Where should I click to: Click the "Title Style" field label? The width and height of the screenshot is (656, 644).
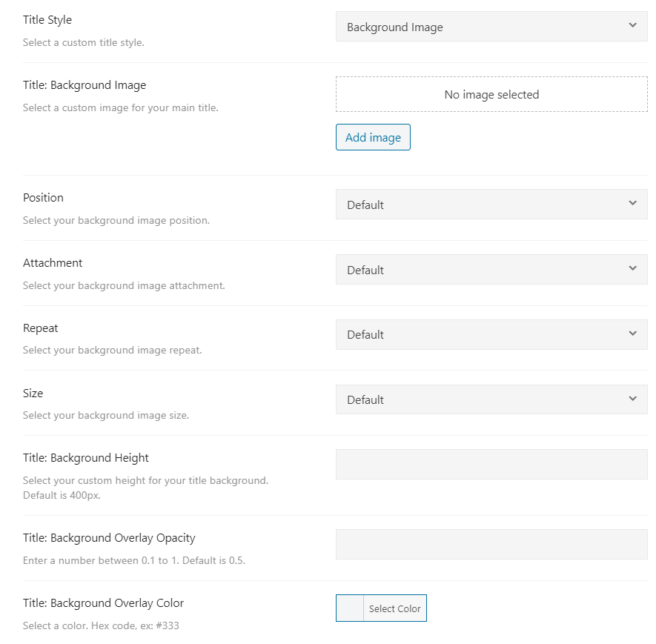tap(47, 20)
